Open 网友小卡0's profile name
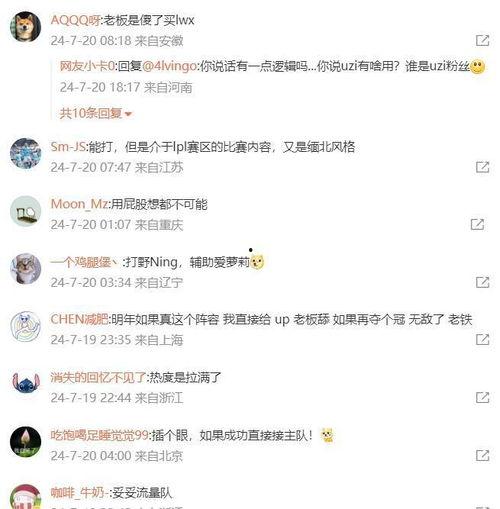500x509 pixels. pos(87,66)
